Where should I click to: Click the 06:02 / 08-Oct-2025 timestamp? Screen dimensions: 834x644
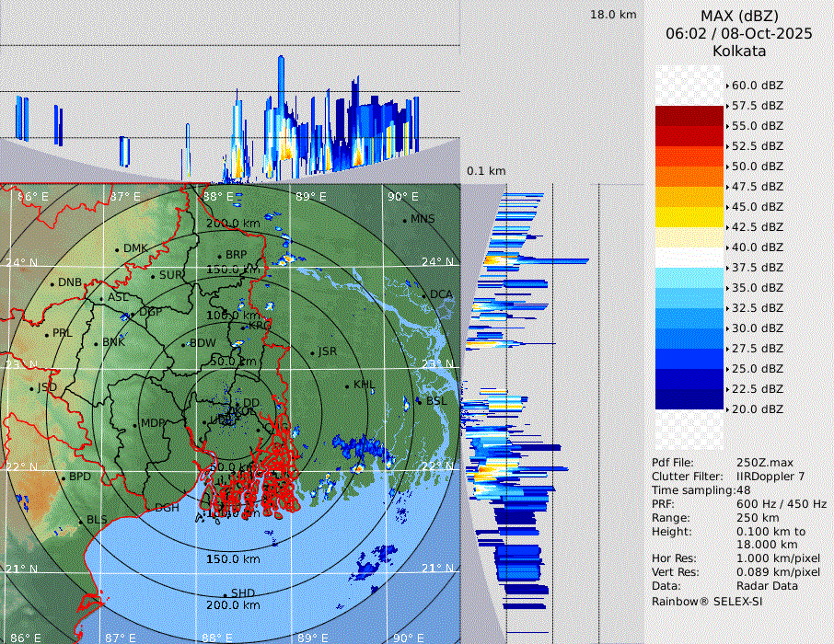click(x=739, y=33)
